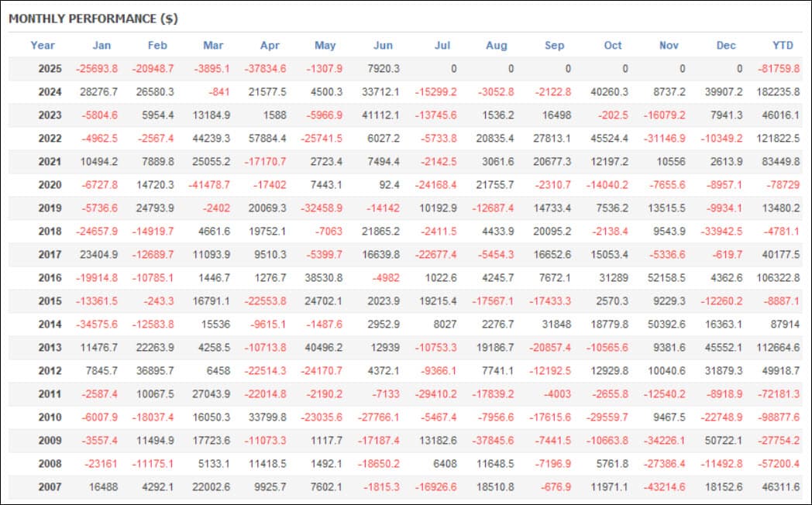Click the 2016 YTD value 106322.8
Viewport: 812px width, 505px height.
tap(778, 278)
